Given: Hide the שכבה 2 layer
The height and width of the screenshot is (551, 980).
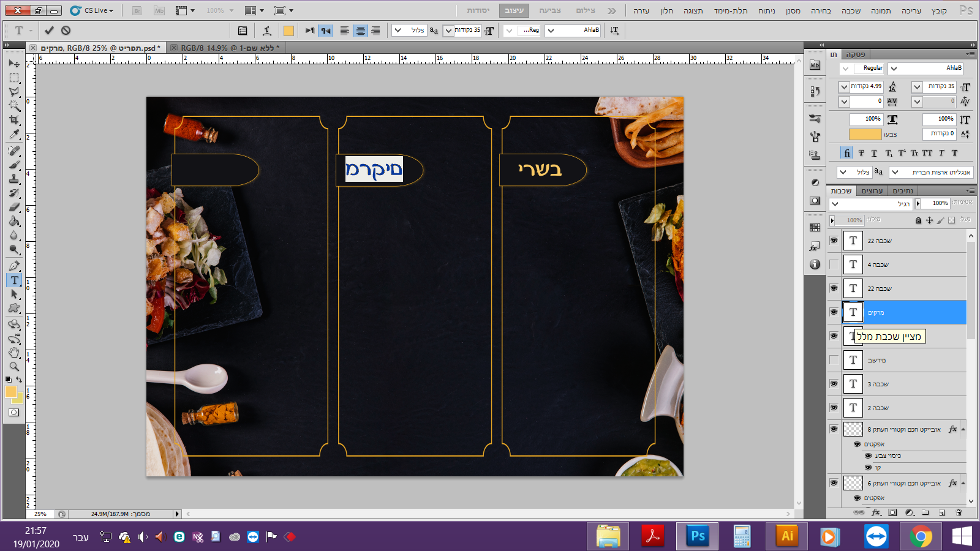Looking at the screenshot, I should [x=834, y=408].
